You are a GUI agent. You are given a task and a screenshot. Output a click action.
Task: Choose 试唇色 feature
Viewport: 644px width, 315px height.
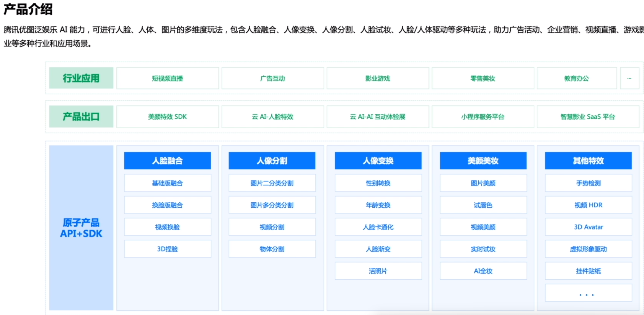tap(483, 205)
